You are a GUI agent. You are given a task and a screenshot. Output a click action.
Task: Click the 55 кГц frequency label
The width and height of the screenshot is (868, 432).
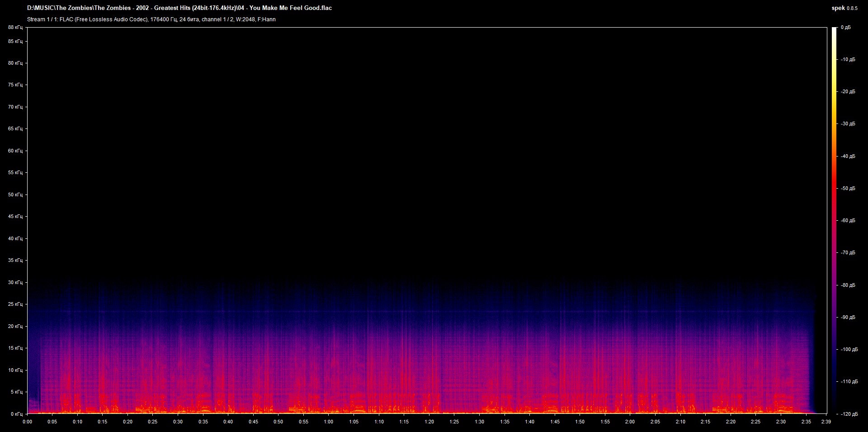click(15, 172)
